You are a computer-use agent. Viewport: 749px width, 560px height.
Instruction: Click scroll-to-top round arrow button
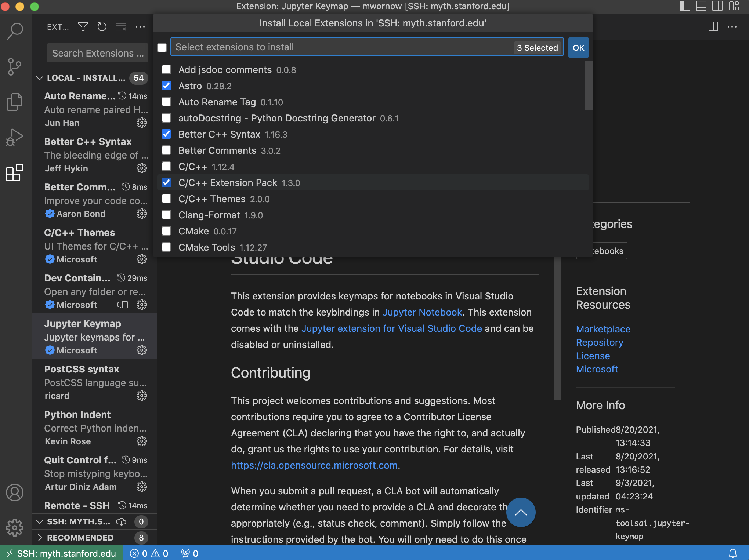(521, 512)
